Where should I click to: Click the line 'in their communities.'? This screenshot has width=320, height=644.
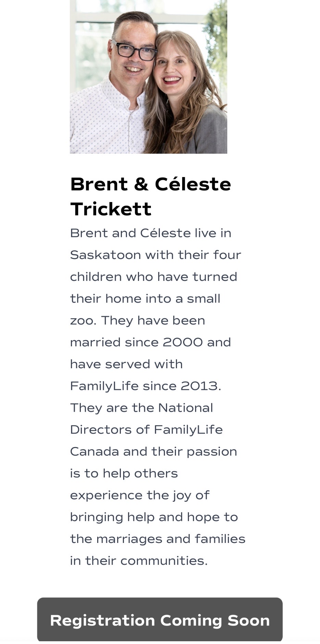pyautogui.click(x=139, y=561)
